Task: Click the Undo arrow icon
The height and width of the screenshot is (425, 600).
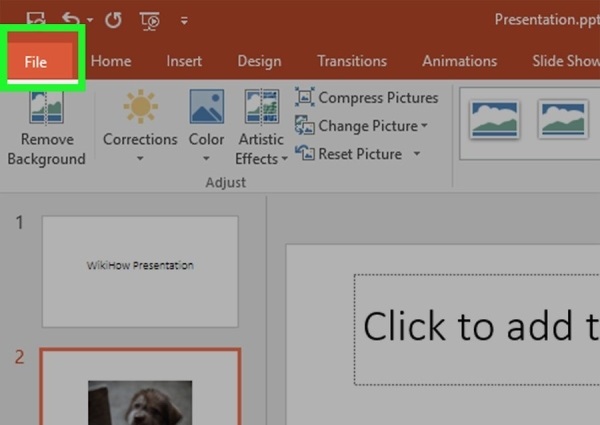Action: point(70,18)
